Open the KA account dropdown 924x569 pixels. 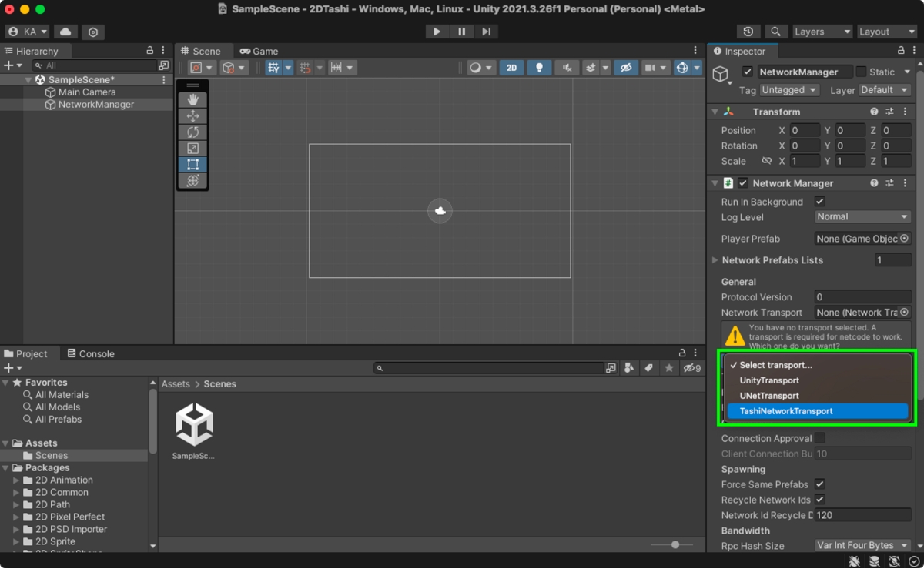(x=28, y=32)
